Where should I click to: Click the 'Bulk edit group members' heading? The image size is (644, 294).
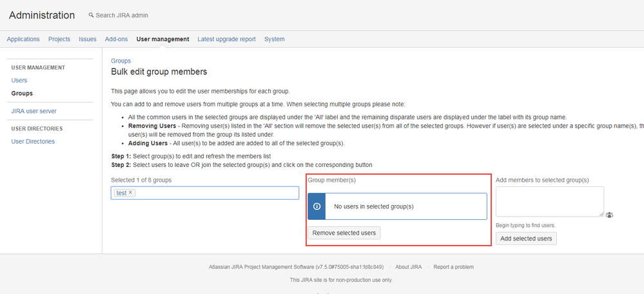point(159,72)
